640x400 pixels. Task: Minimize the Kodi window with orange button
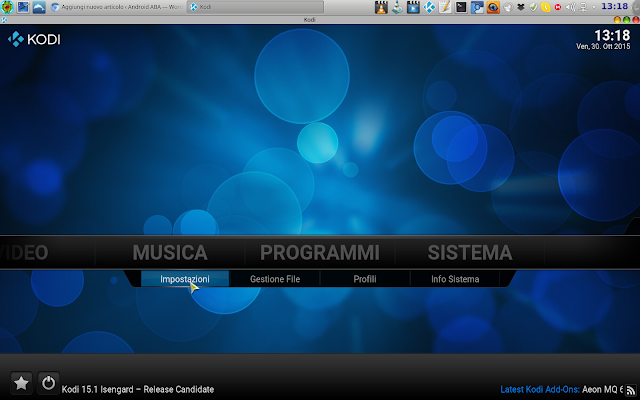(x=617, y=20)
